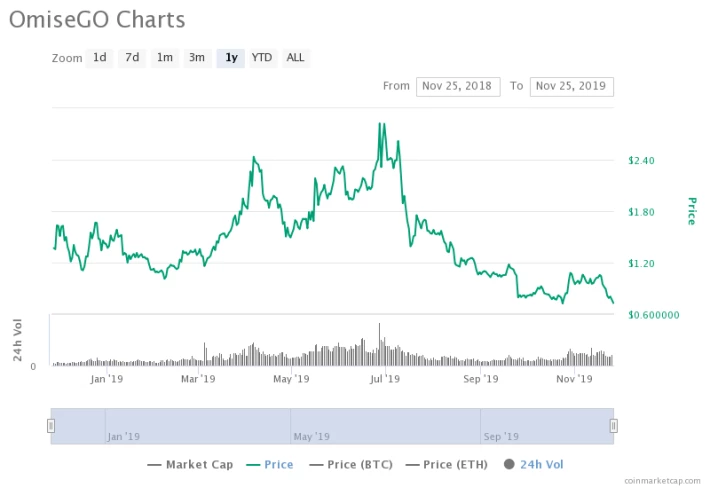Viewport: 710px width, 488px height.
Task: Select the 7d zoom range
Action: click(x=132, y=58)
